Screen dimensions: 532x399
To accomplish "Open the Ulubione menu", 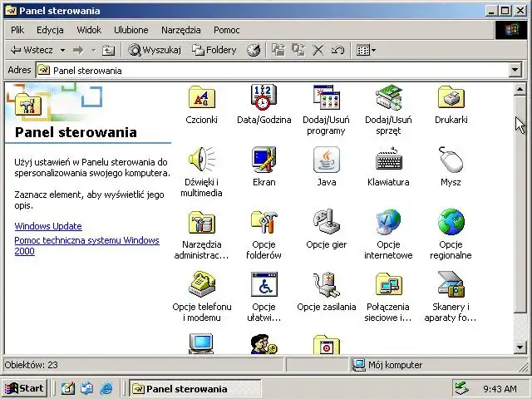I will [131, 30].
